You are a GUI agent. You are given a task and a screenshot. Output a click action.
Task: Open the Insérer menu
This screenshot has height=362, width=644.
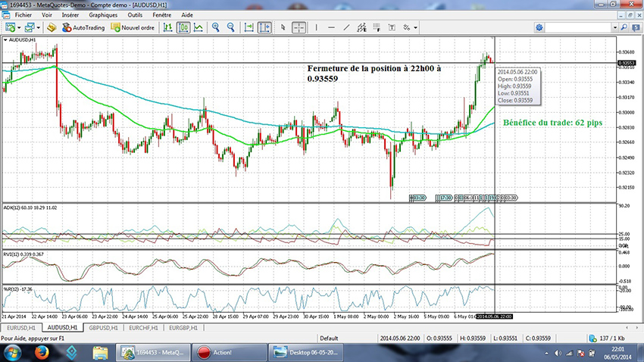pos(70,14)
